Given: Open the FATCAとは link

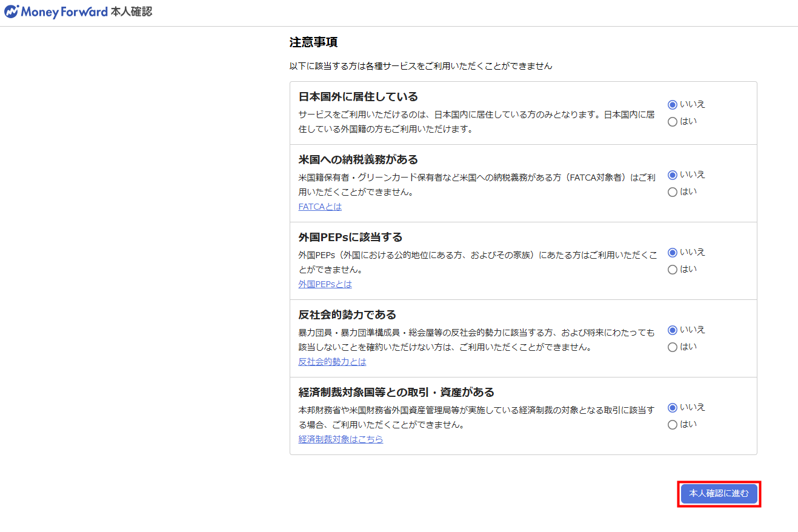Looking at the screenshot, I should coord(320,207).
